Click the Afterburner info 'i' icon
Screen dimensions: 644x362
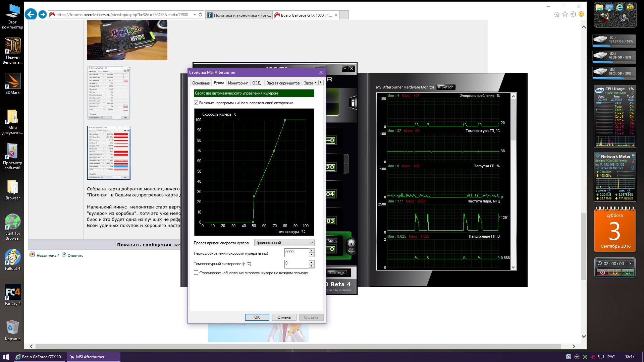tap(353, 103)
